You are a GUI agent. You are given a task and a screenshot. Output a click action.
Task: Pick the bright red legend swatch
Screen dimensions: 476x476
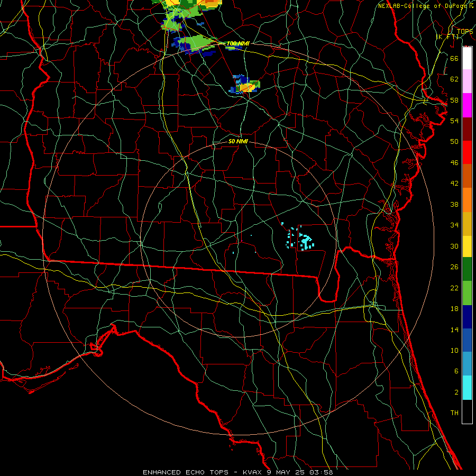coord(467,152)
